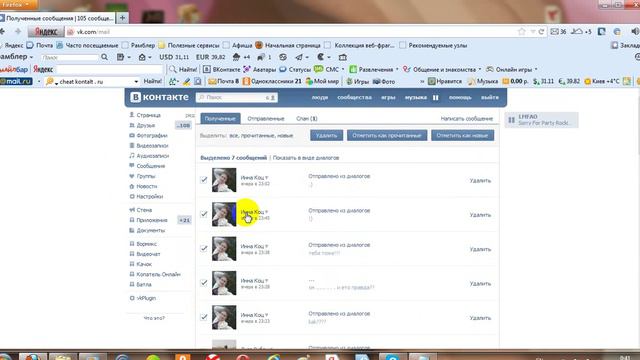This screenshot has height=360, width=640.
Task: Click Отметить как новые
Action: pos(462,136)
